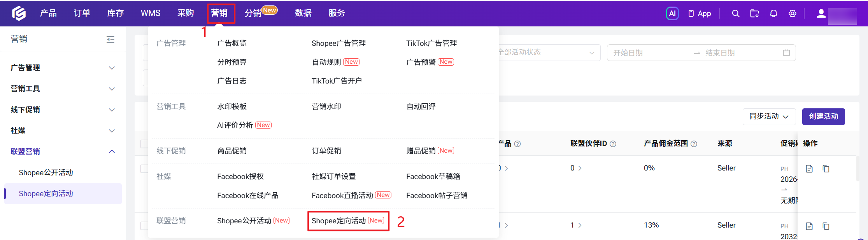The width and height of the screenshot is (868, 240).
Task: Click the calendar icon in date range
Action: pyautogui.click(x=786, y=53)
